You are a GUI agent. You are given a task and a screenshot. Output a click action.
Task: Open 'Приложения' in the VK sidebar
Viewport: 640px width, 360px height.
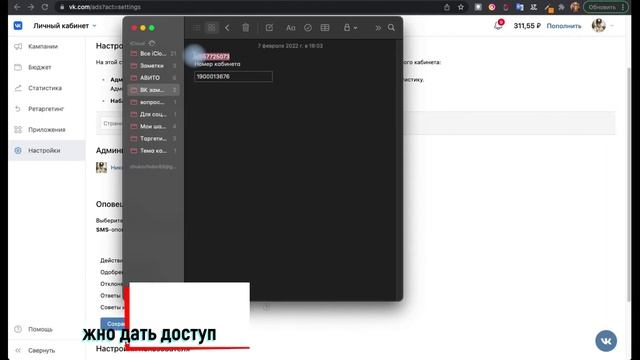click(47, 130)
